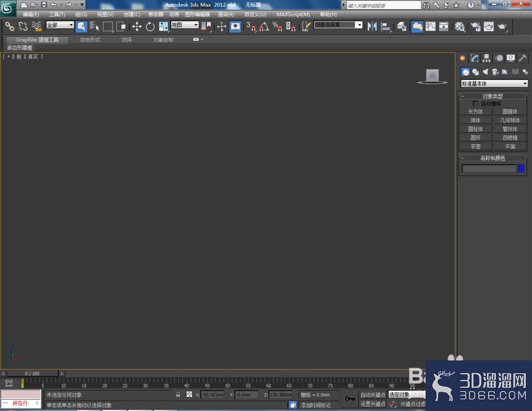Switch to the Display panel tab
Viewport: 532px width, 411px height.
click(511, 59)
